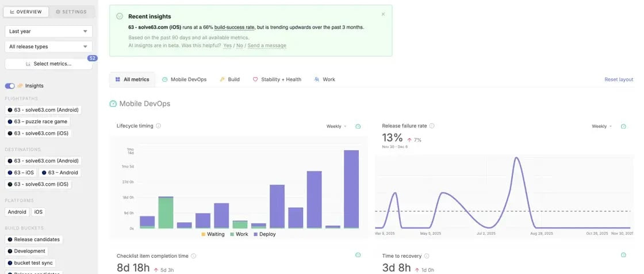Click the Stability + Health heart icon
644x274 pixels.
[255, 79]
